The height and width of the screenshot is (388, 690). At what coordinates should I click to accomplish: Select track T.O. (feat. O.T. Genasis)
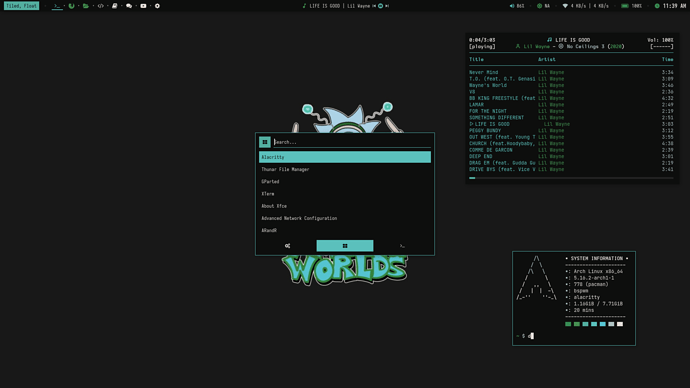(x=571, y=79)
